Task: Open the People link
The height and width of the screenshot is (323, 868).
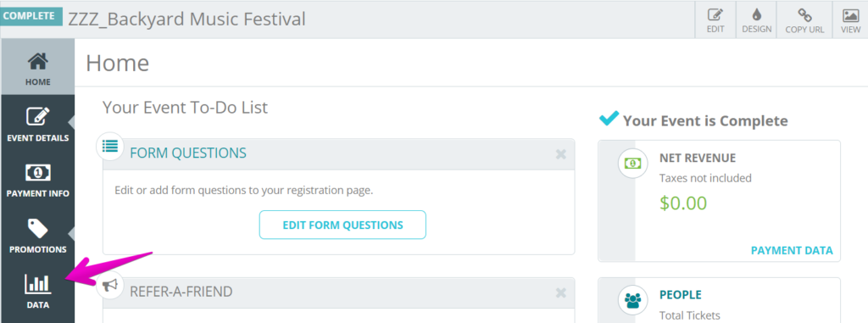Action: (x=681, y=295)
